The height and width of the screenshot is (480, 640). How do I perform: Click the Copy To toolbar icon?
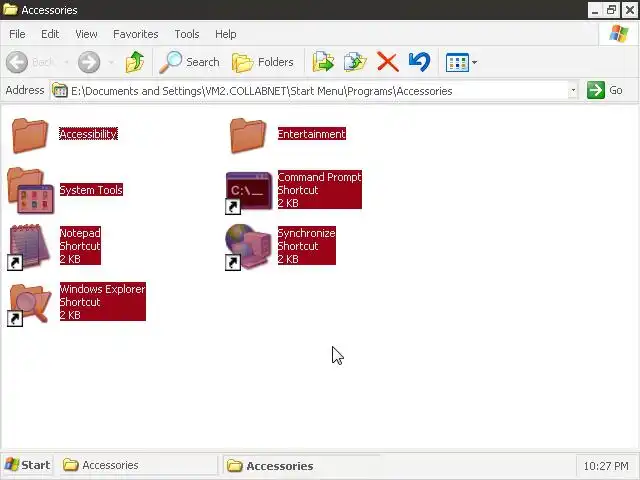tap(355, 62)
